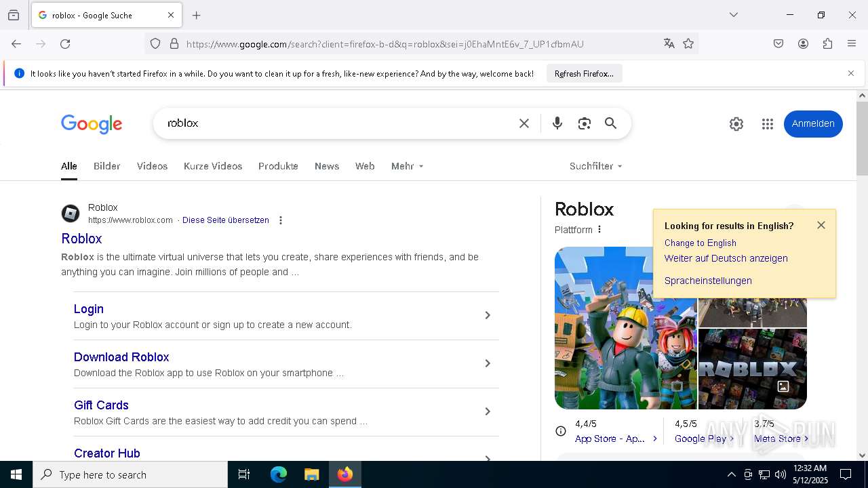Open the Creator Hub sitelink

pos(107,453)
